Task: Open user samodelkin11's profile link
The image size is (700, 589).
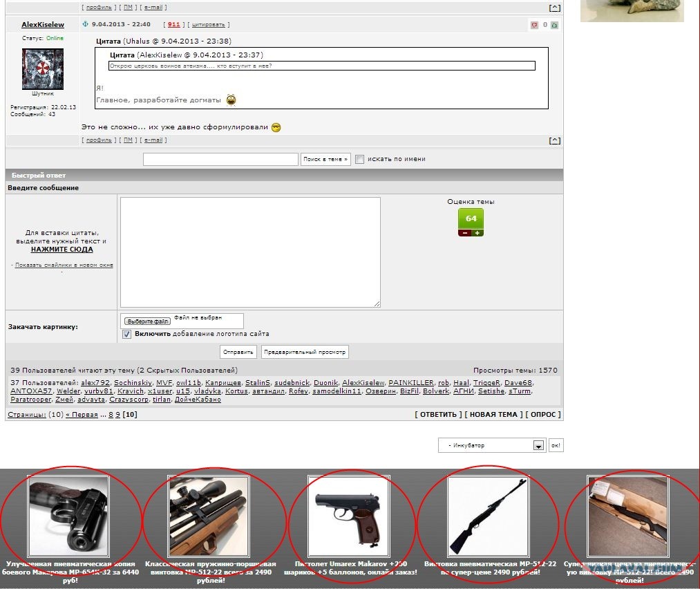Action: tap(337, 391)
